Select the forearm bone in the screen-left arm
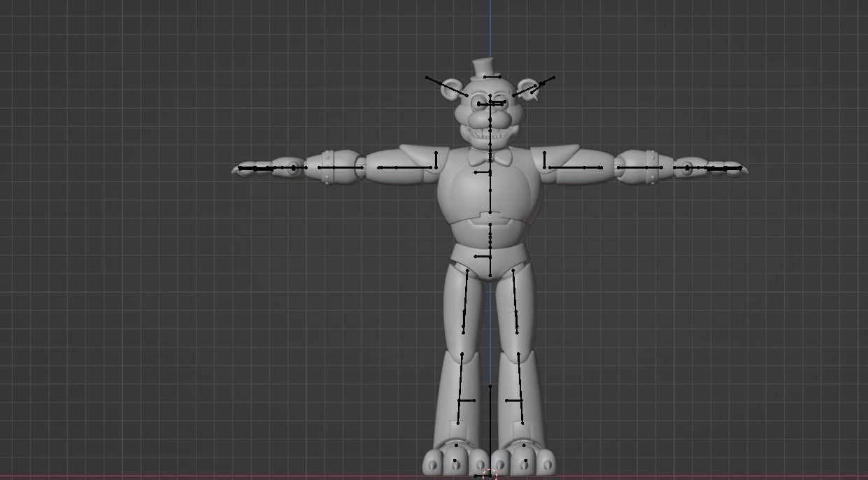Screen dimensions: 868x480 click(x=341, y=167)
